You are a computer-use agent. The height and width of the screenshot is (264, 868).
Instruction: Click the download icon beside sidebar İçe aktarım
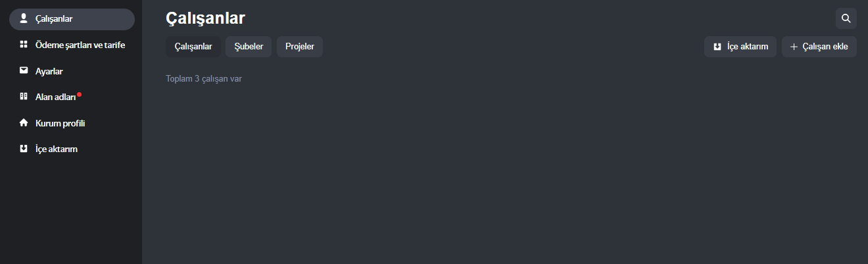tap(24, 149)
